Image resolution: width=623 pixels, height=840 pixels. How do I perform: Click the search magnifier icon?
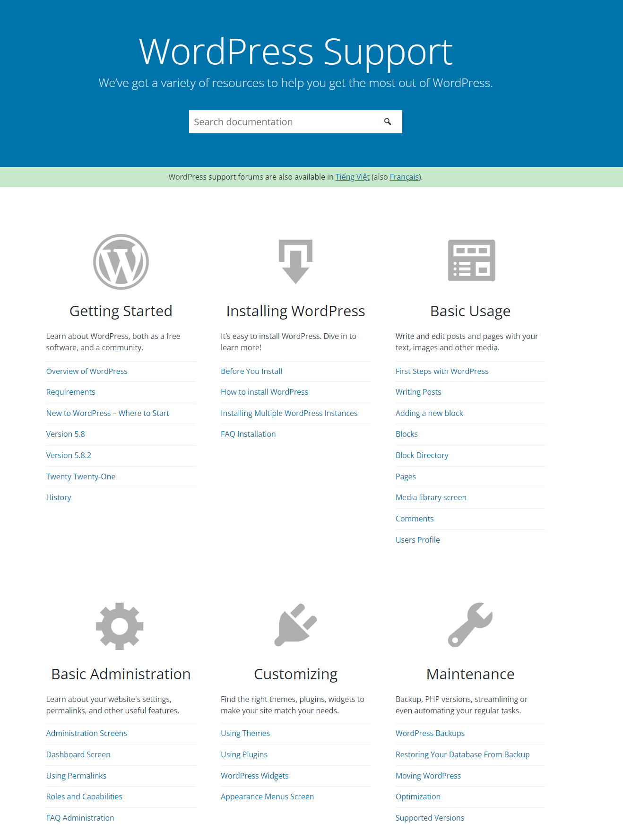(388, 121)
